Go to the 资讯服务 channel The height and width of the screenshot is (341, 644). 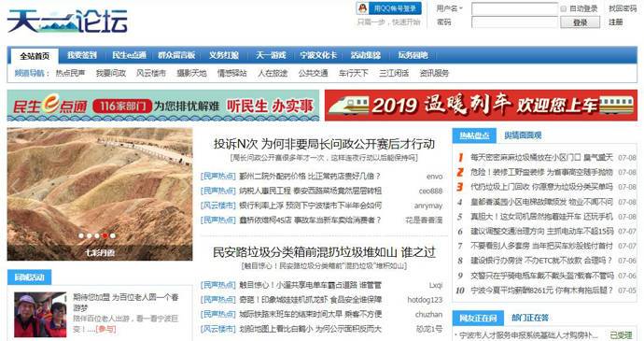434,73
